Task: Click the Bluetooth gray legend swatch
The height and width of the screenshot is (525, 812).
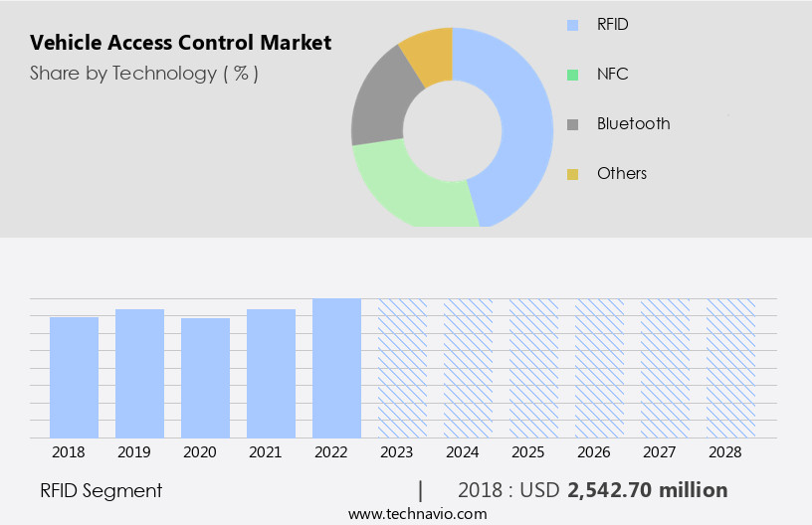Action: tap(572, 124)
